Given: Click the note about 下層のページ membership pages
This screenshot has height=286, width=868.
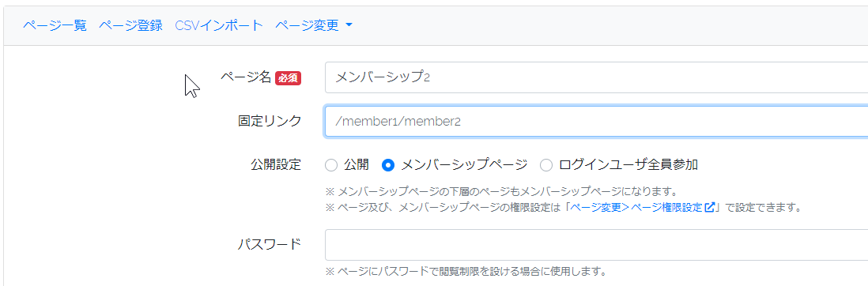Looking at the screenshot, I should tap(501, 192).
